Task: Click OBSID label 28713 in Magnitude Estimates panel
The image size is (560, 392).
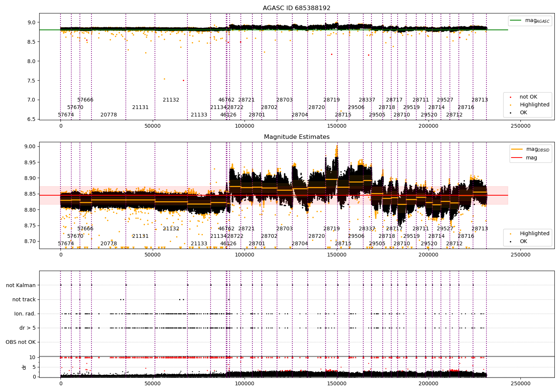Action: pos(480,228)
